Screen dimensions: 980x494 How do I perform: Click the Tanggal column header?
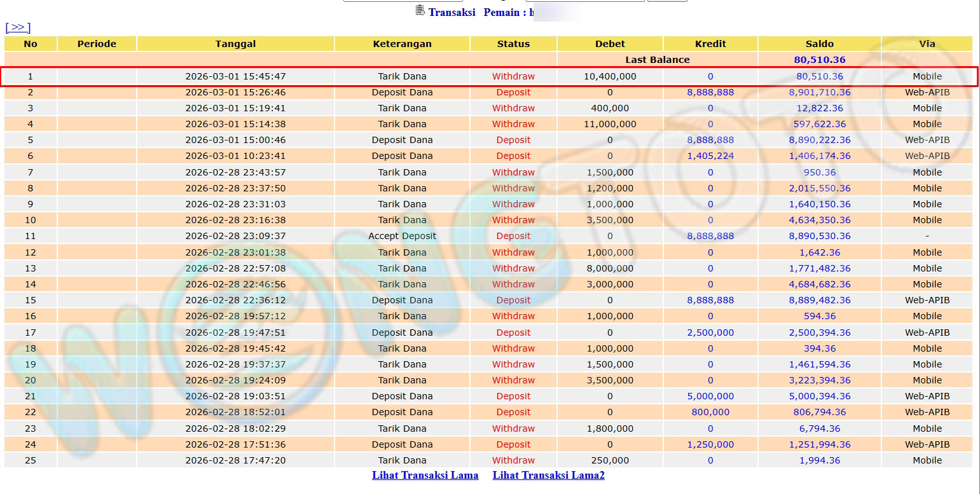point(235,44)
